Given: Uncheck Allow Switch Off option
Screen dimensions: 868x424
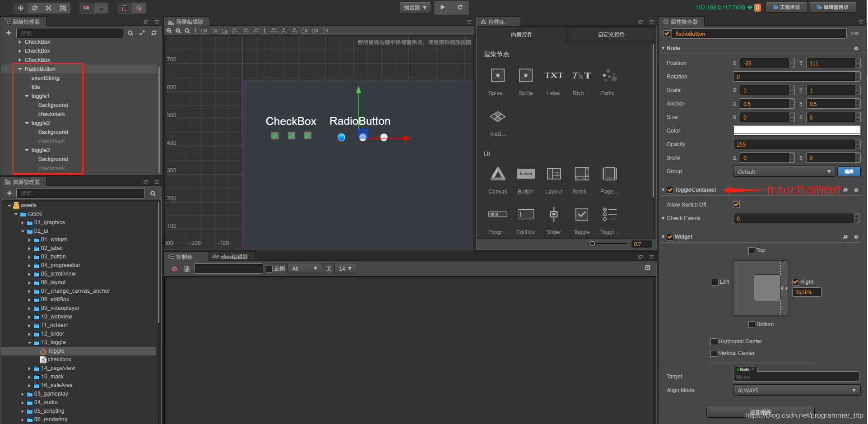Looking at the screenshot, I should point(736,204).
